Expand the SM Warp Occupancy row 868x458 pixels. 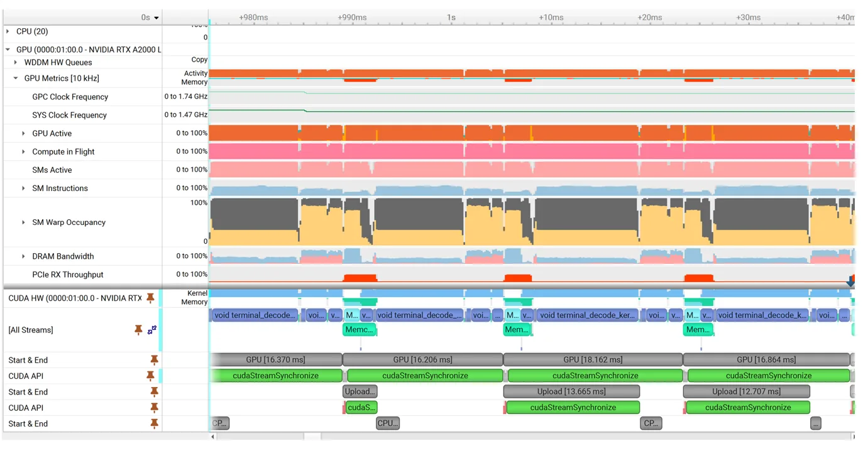point(24,222)
